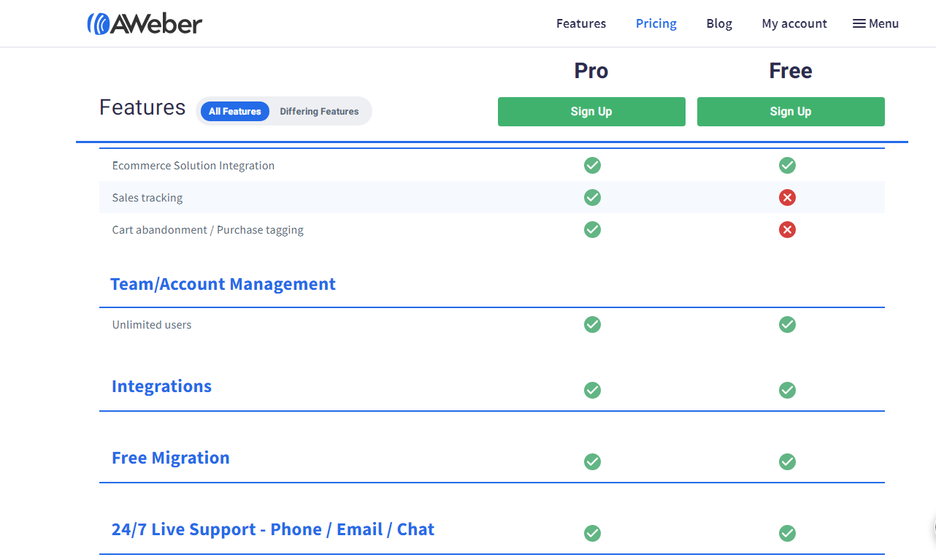Click Free checkmark for 24/7 Live Support
Screen dimensions: 936x560
[x=787, y=533]
